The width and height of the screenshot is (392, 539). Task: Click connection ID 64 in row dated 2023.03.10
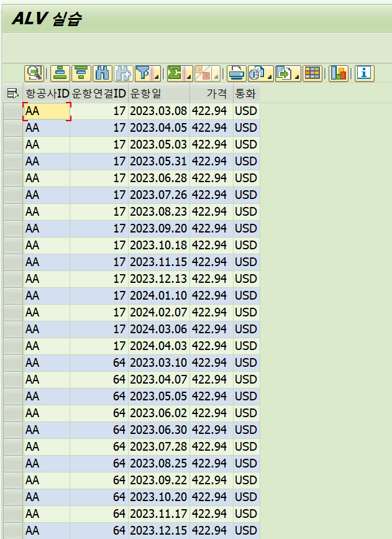click(99, 362)
